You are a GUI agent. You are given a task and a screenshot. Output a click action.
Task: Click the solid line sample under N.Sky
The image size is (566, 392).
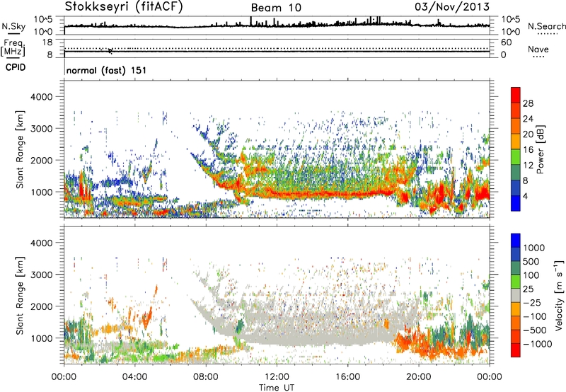point(14,34)
